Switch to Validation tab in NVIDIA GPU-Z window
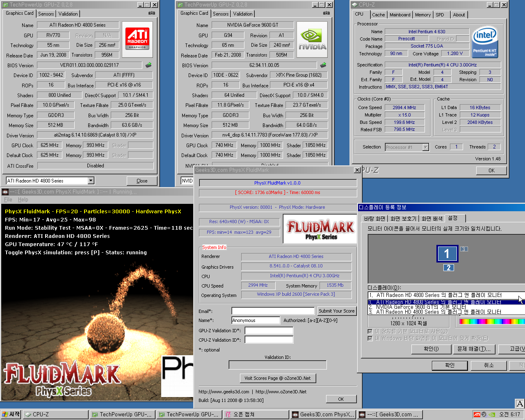This screenshot has height=420, width=525. pos(243,14)
